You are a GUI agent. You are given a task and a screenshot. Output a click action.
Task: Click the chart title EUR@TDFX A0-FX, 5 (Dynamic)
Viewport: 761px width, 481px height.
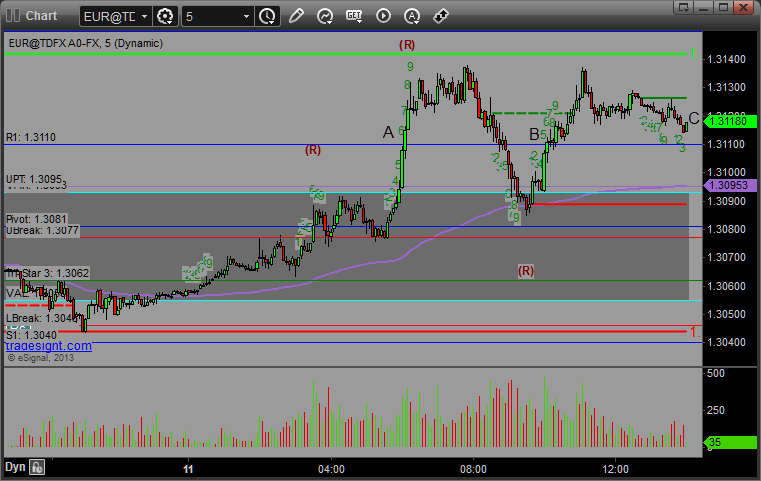pyautogui.click(x=86, y=43)
